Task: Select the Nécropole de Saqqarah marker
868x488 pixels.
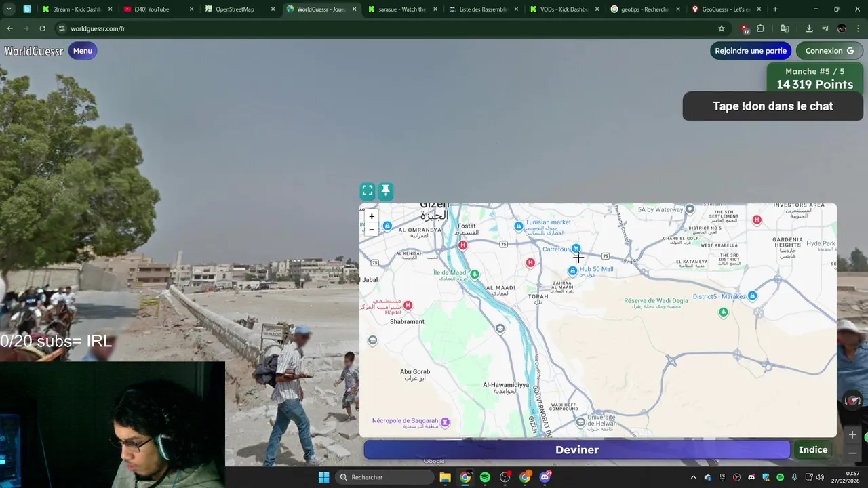Action: tap(445, 422)
